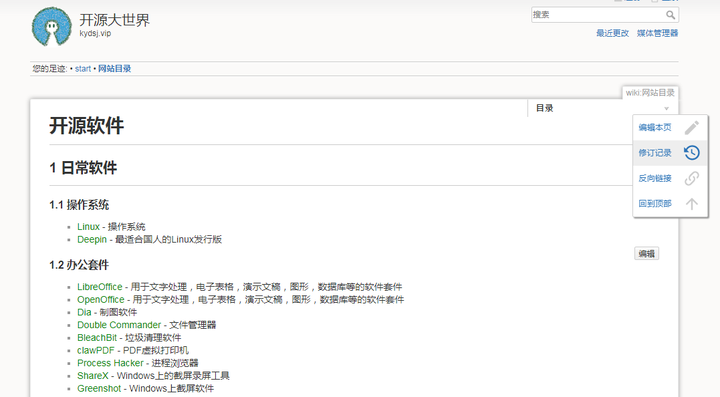The width and height of the screenshot is (720, 397).
Task: Click the blue site logo
Action: click(x=51, y=27)
